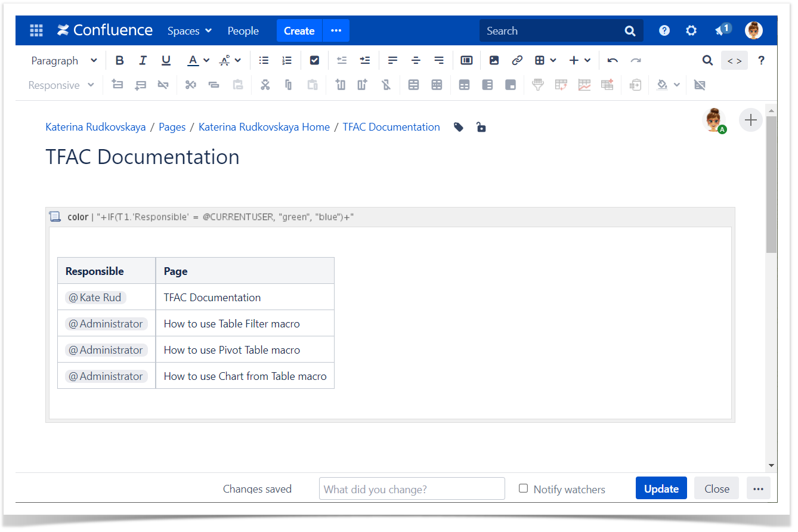Create a bullet list
Screen dimensions: 798x532
pos(264,60)
